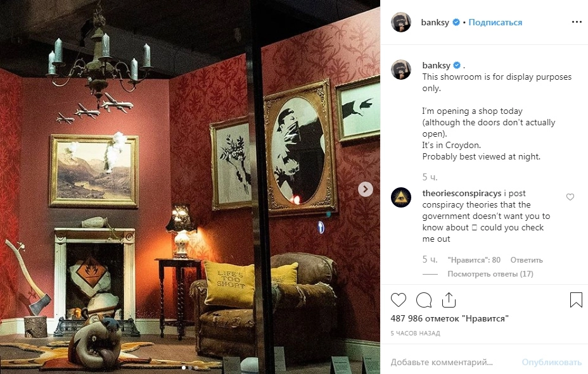The image size is (588, 374).
Task: Open the 487 986 likes list
Action: (x=450, y=318)
